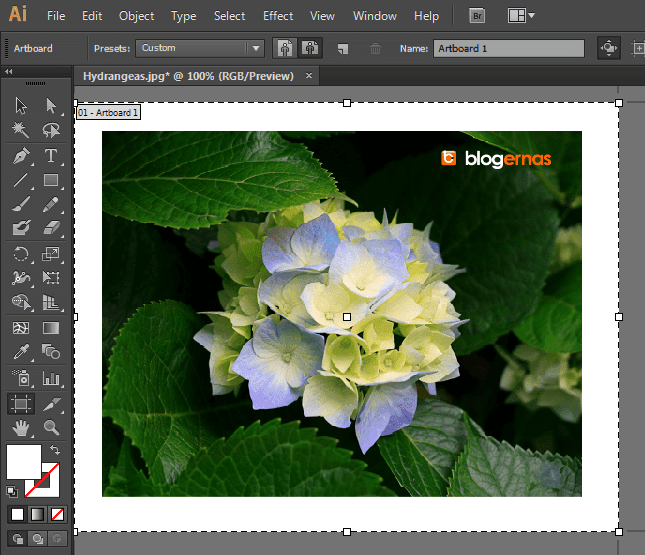This screenshot has height=555, width=645.
Task: Select the Rectangle tool
Action: pos(51,180)
